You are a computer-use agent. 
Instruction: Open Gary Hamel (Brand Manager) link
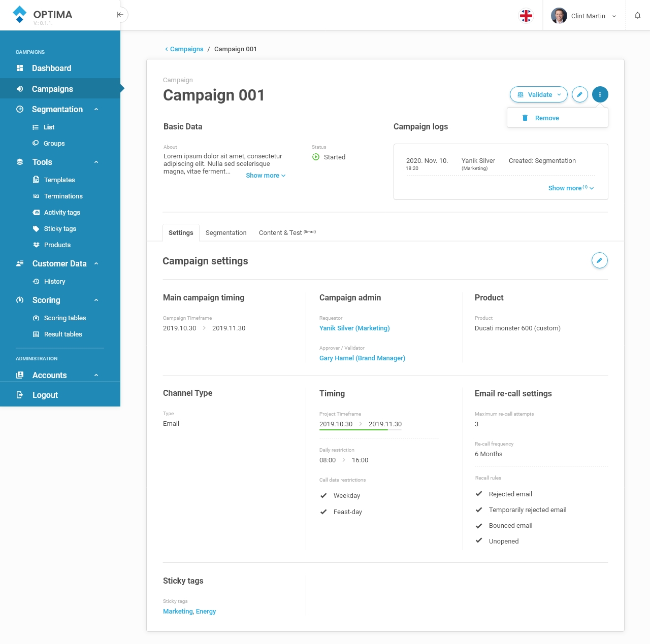pos(362,358)
